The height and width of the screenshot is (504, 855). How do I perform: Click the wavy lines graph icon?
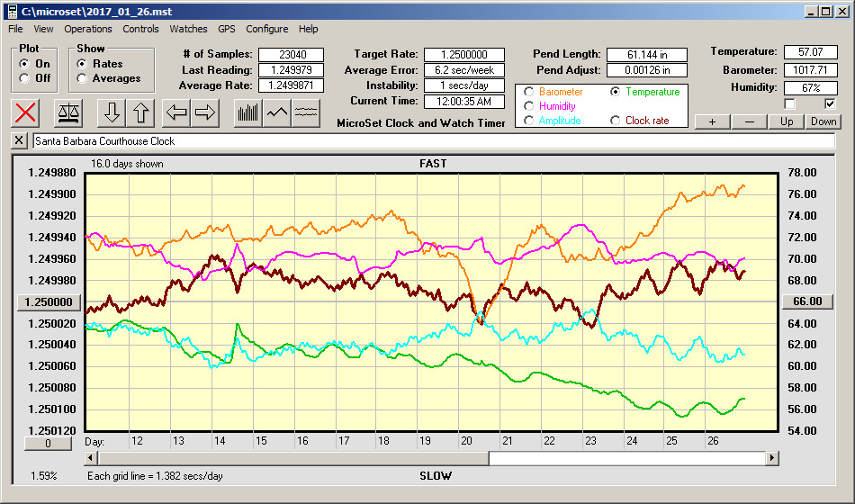[x=307, y=112]
